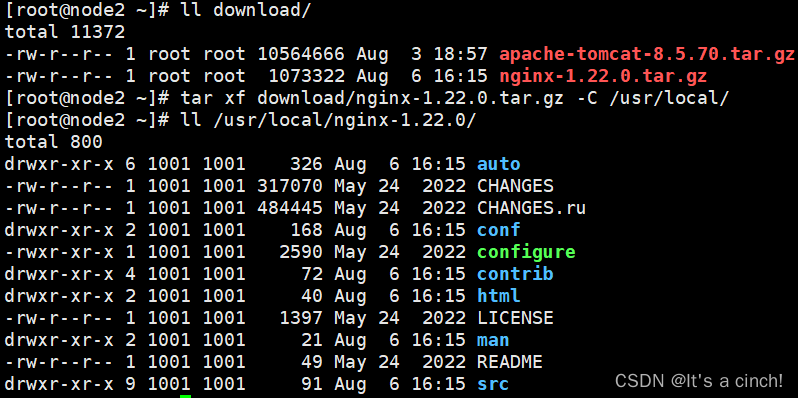Click the green terminal cursor
Screen dimensions: 798x398
pos(186,396)
